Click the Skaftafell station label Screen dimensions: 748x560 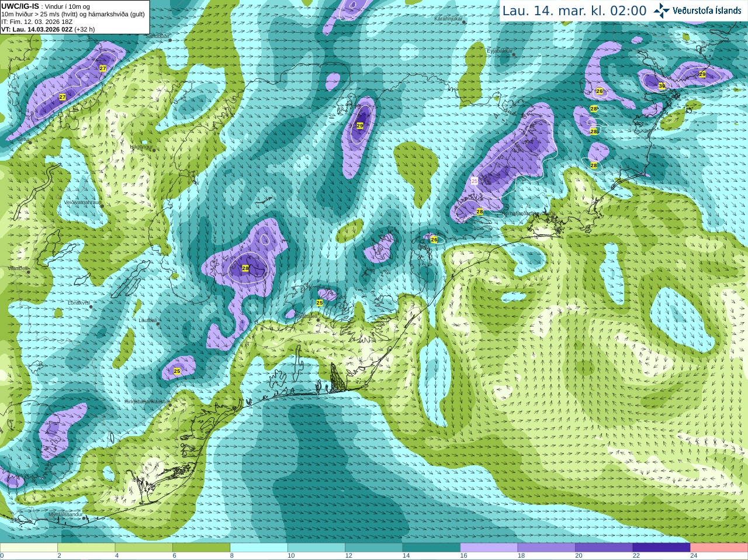click(x=306, y=316)
